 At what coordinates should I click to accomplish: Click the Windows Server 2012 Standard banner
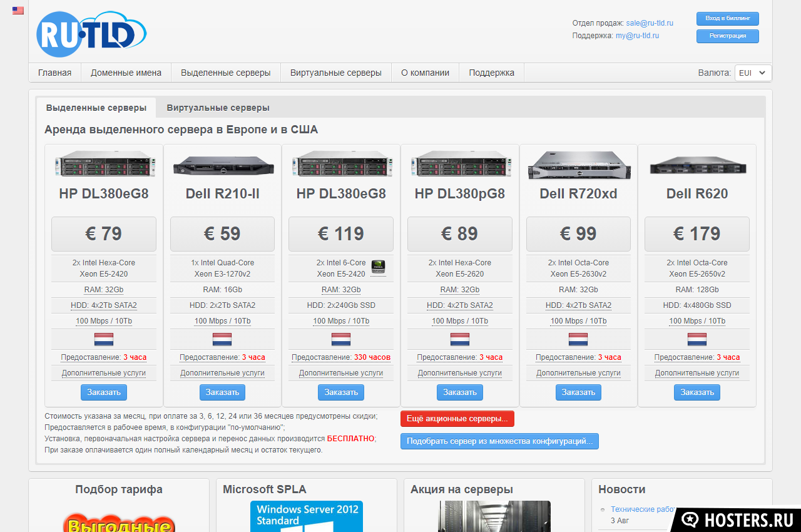coord(307,516)
